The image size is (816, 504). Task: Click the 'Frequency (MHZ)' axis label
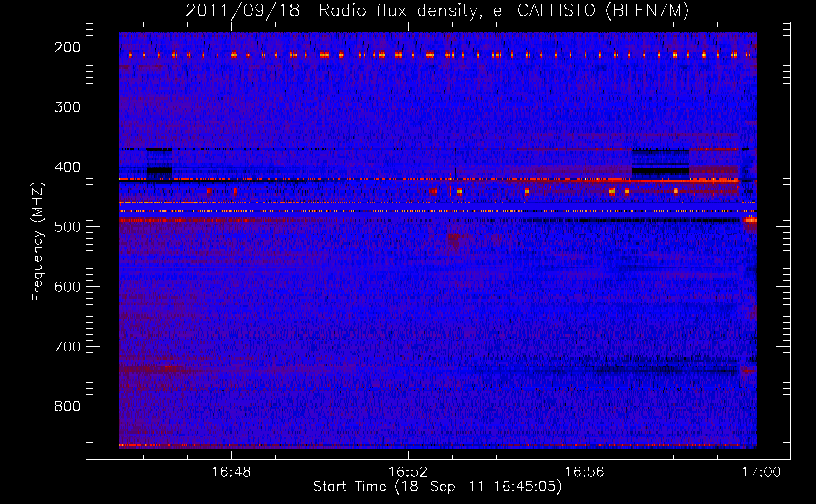(38, 242)
